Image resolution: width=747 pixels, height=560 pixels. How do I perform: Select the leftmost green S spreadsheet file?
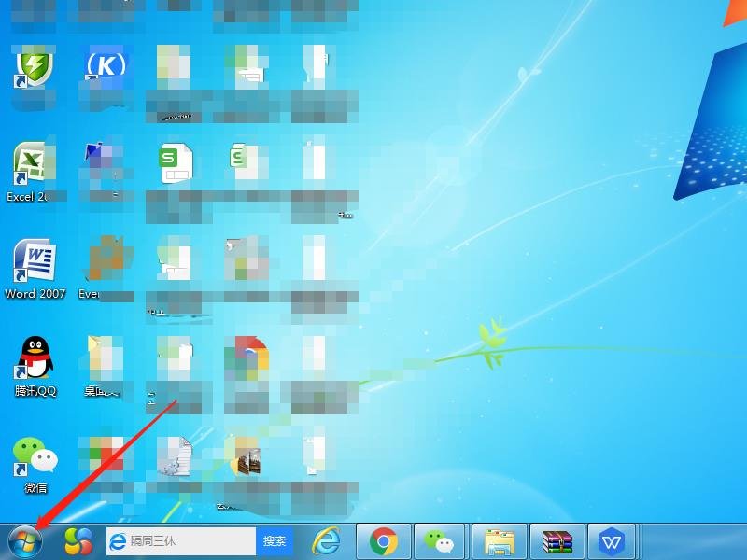tap(176, 165)
